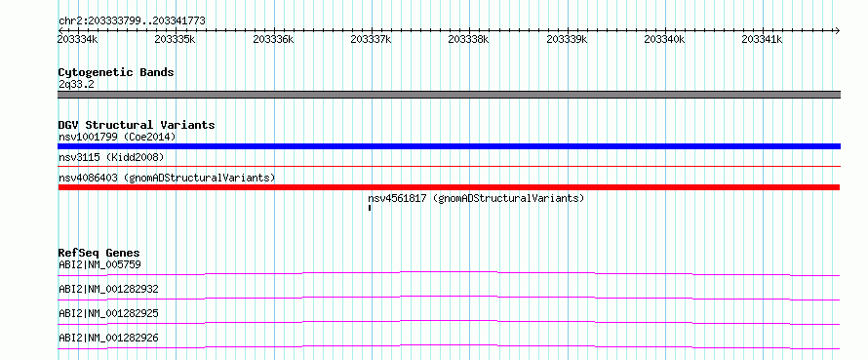Click the thin red nsv3115 variant line
Image resolution: width=868 pixels, height=360 pixels.
tap(449, 166)
